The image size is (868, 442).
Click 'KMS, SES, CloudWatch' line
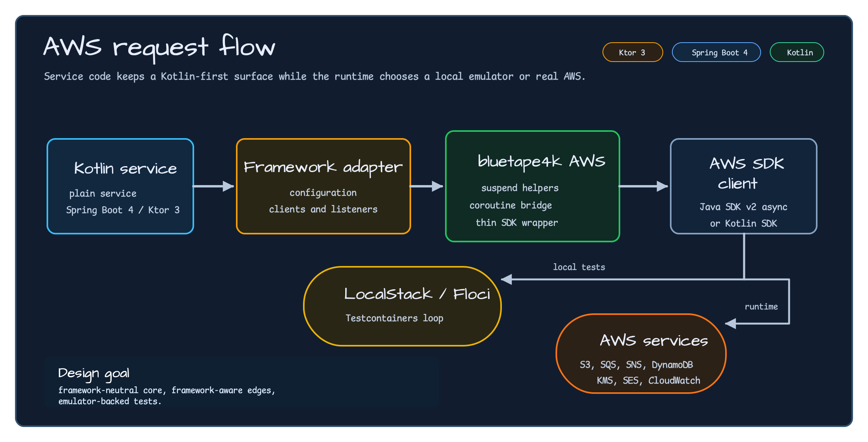pyautogui.click(x=648, y=380)
